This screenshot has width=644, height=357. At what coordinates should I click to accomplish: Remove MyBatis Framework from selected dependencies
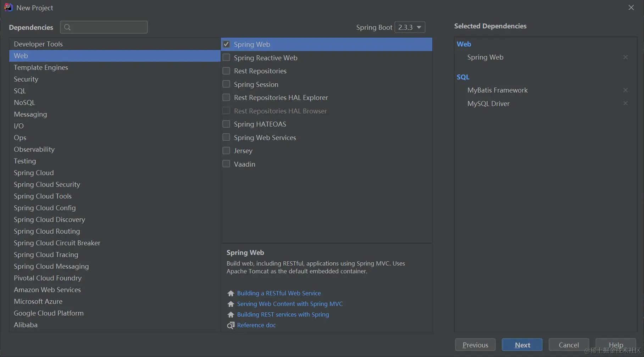point(626,90)
